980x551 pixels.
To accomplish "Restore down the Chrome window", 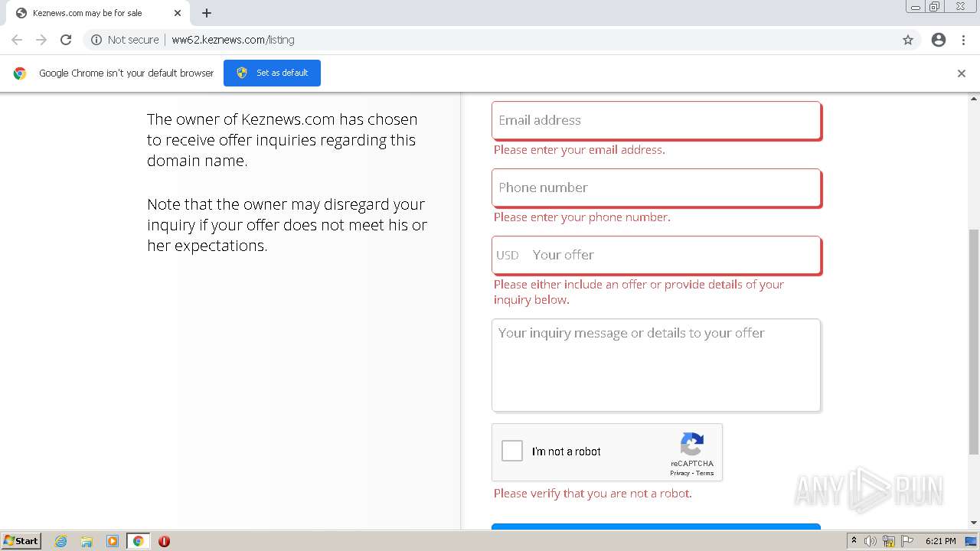I will [x=935, y=7].
